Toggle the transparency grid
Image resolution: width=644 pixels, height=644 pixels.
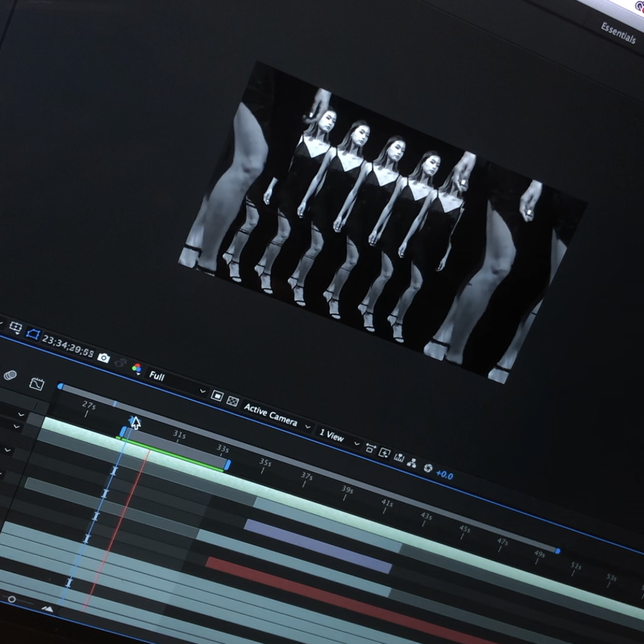[232, 401]
